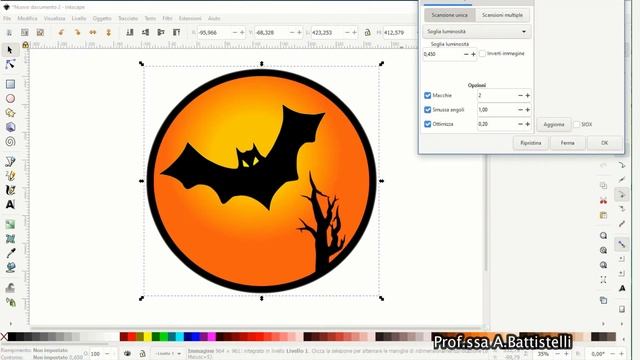Select the Mesh gradient tool
Viewport: 640px width, 360px height.
pyautogui.click(x=10, y=238)
